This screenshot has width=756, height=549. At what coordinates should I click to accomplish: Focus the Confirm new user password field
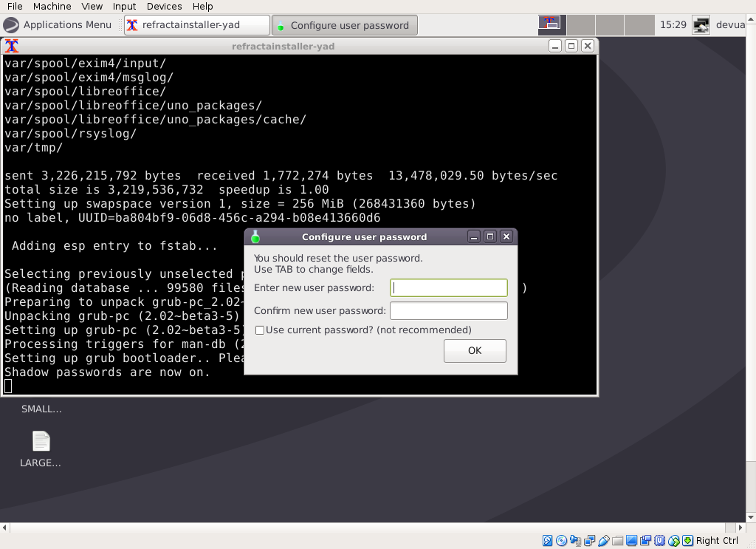pyautogui.click(x=448, y=310)
